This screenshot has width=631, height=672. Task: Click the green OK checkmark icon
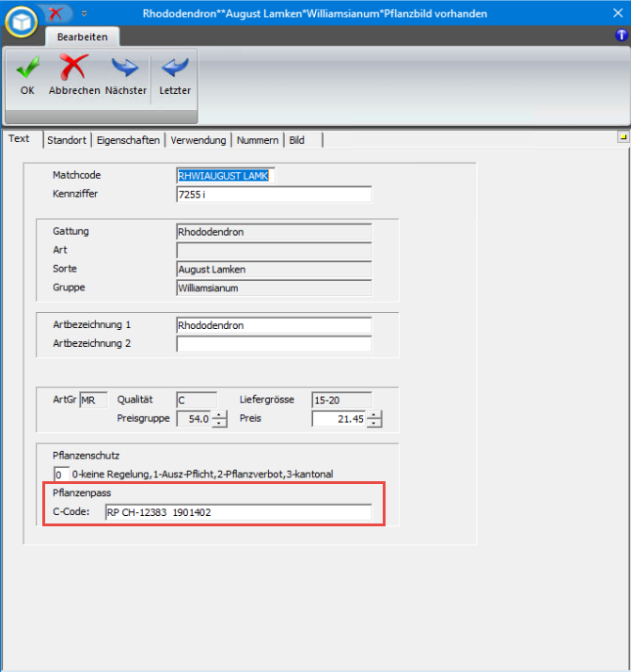[x=27, y=69]
